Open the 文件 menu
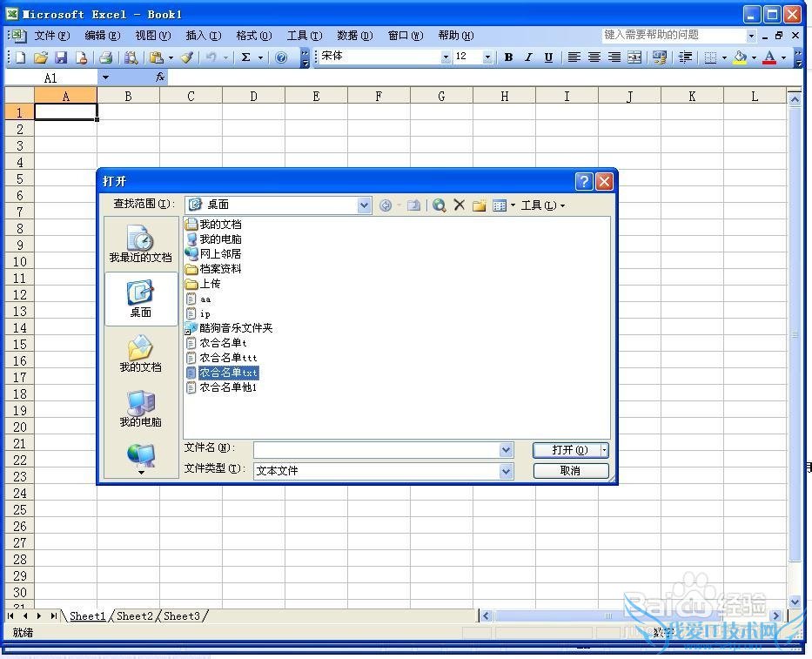 [x=52, y=36]
